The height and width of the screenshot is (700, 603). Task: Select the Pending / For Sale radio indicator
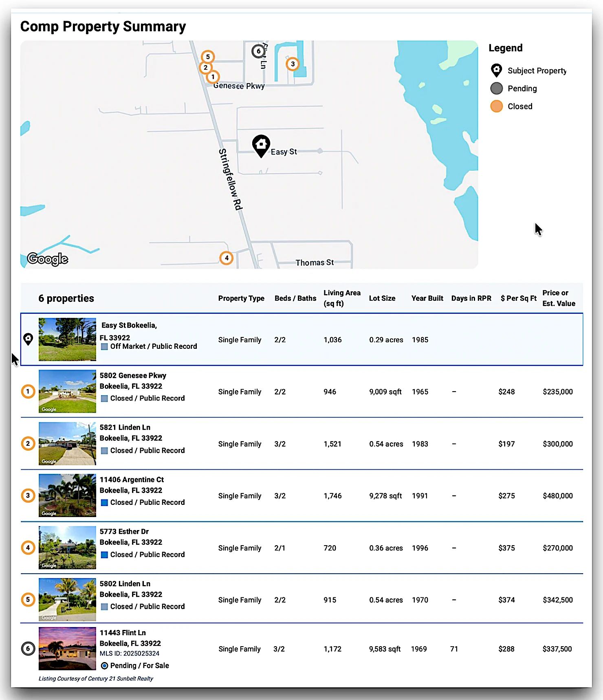coord(104,666)
